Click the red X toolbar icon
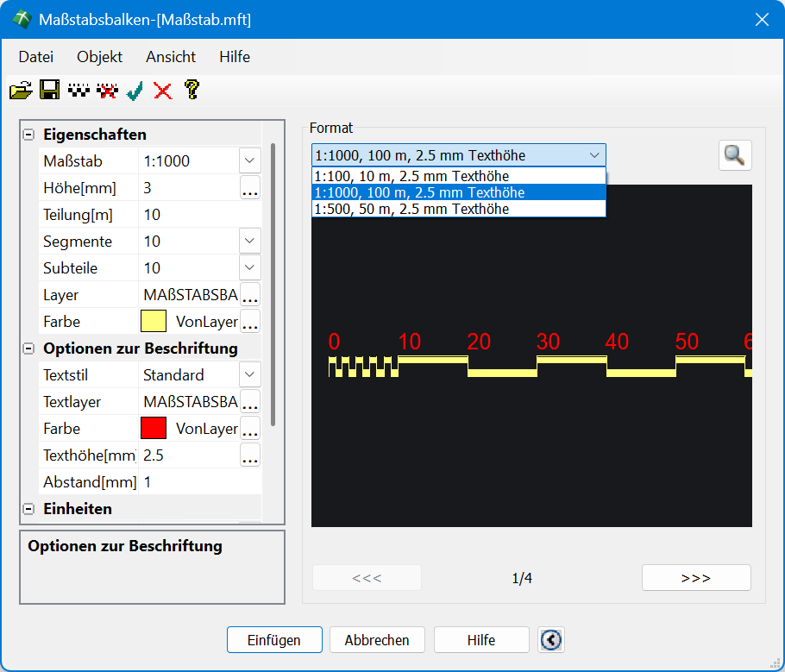This screenshot has height=672, width=785. (162, 90)
